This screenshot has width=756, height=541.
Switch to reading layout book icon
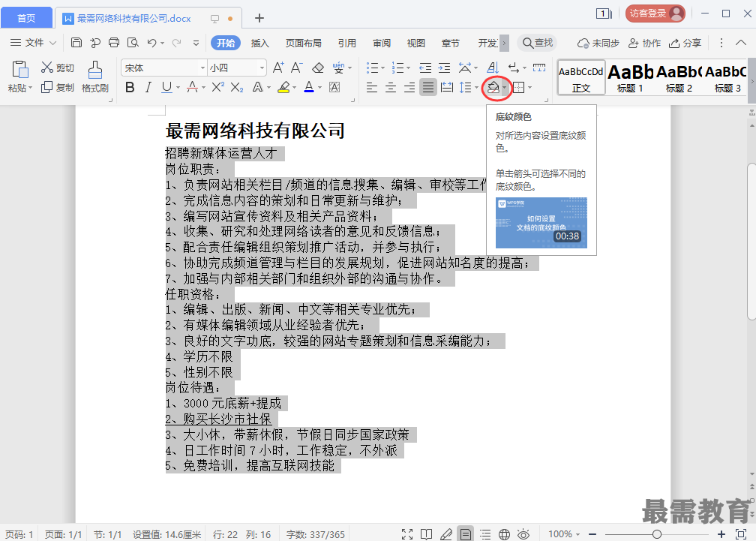click(426, 534)
